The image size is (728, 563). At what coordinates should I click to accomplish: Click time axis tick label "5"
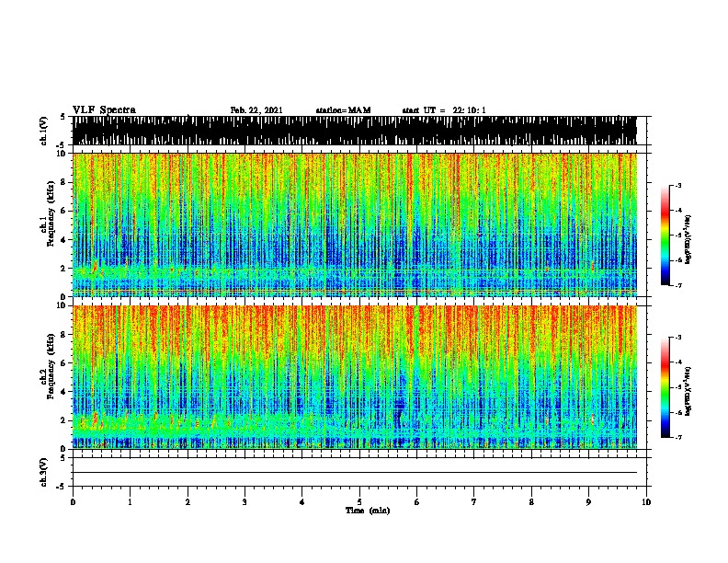pos(359,502)
